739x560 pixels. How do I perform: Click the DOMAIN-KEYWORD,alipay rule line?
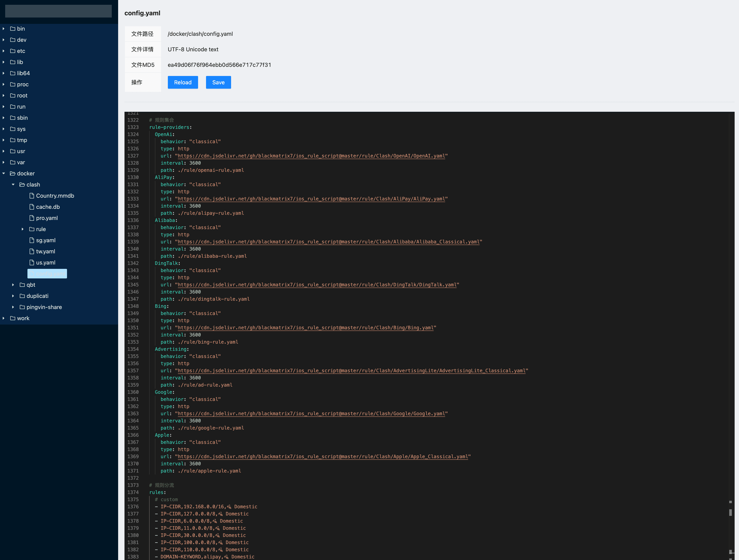pos(204,557)
